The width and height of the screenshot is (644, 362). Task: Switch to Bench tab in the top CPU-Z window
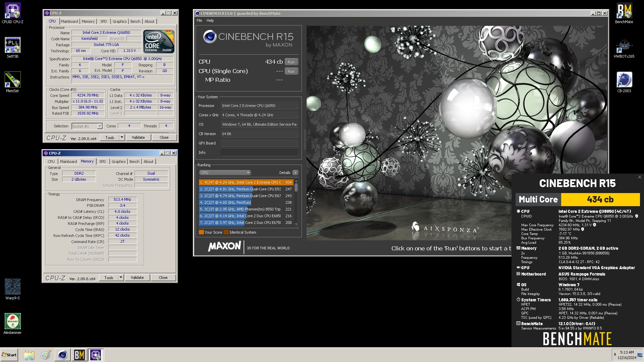point(136,21)
